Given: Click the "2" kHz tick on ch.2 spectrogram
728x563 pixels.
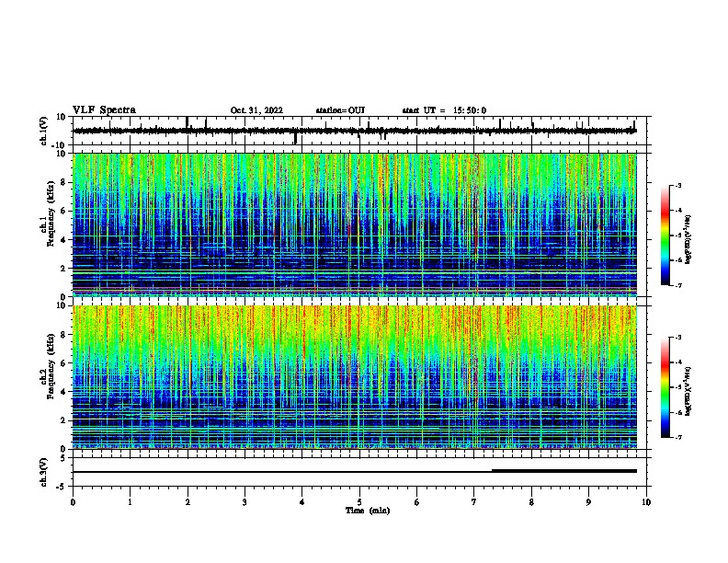Looking at the screenshot, I should (x=63, y=420).
